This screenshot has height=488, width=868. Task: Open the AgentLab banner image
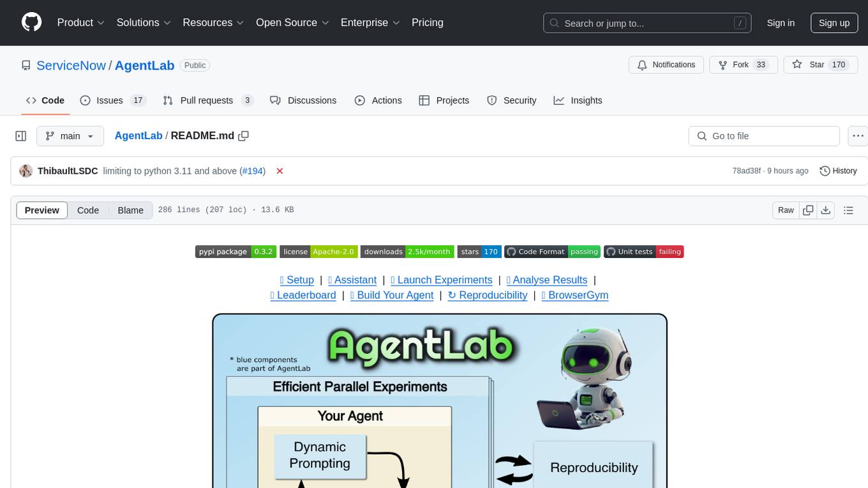(440, 400)
